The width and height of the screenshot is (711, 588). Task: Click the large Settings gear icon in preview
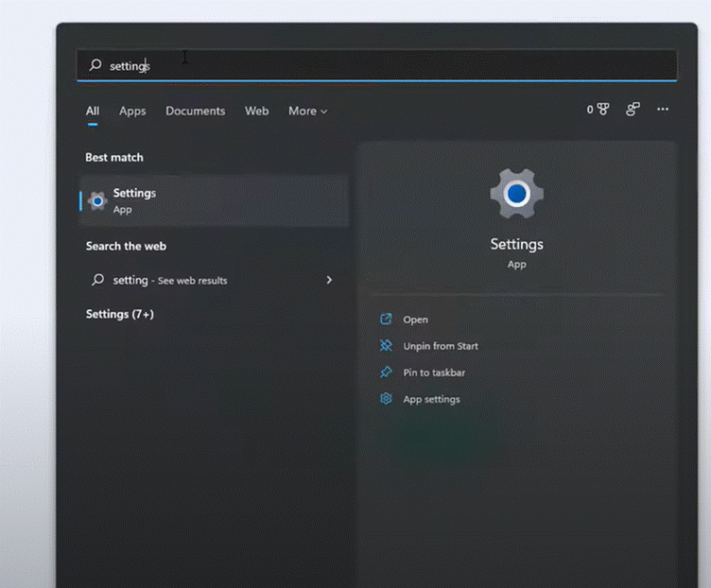click(x=517, y=194)
